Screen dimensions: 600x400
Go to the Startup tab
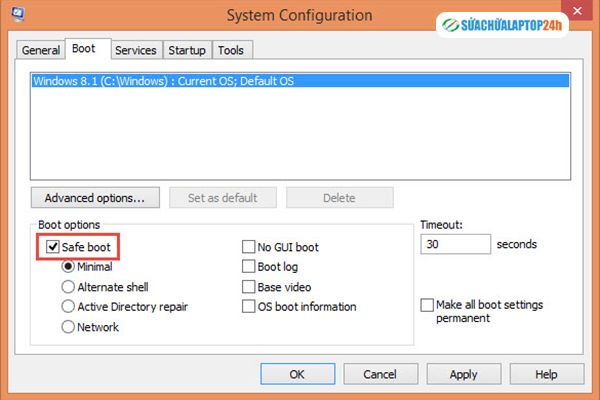[187, 50]
